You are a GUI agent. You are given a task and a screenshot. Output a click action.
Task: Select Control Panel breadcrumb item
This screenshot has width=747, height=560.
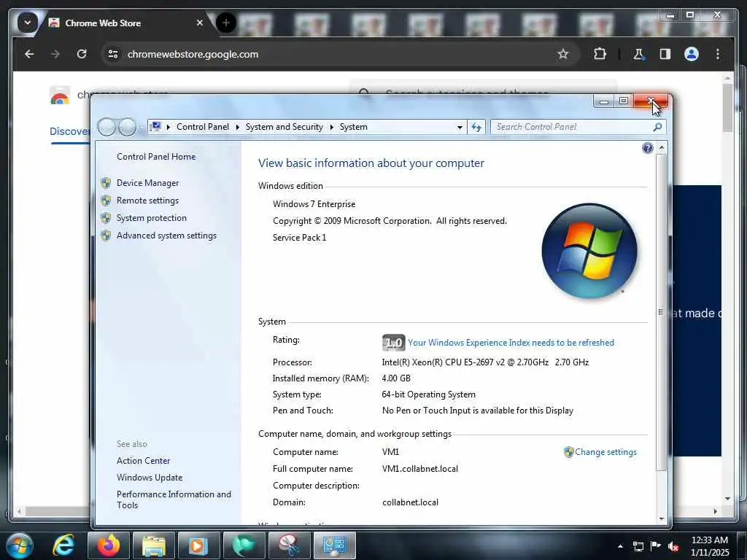click(203, 127)
